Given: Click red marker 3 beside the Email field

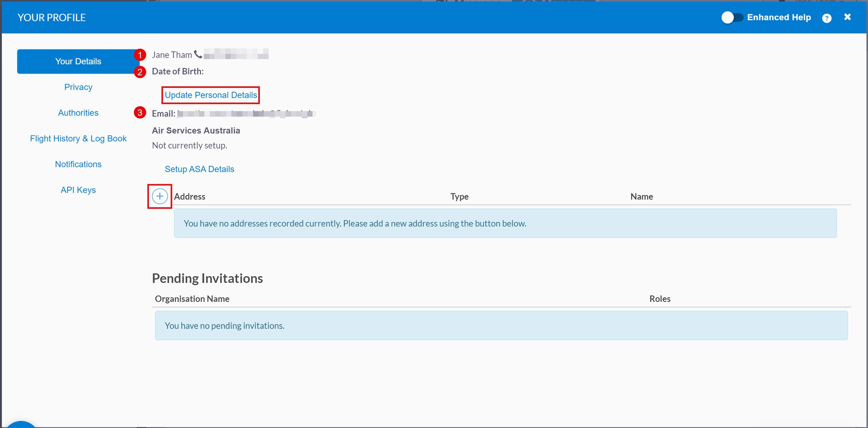Looking at the screenshot, I should click(140, 112).
